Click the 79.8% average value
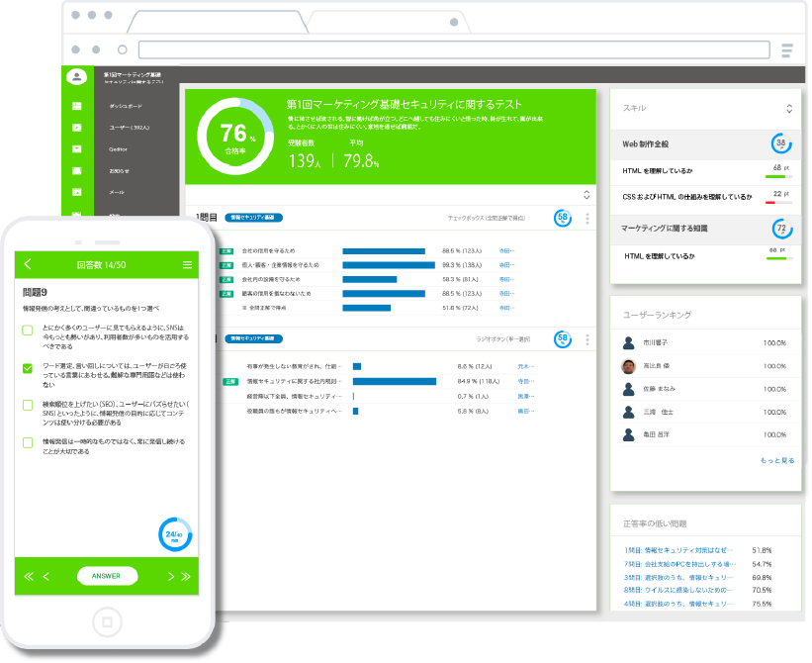 (361, 161)
